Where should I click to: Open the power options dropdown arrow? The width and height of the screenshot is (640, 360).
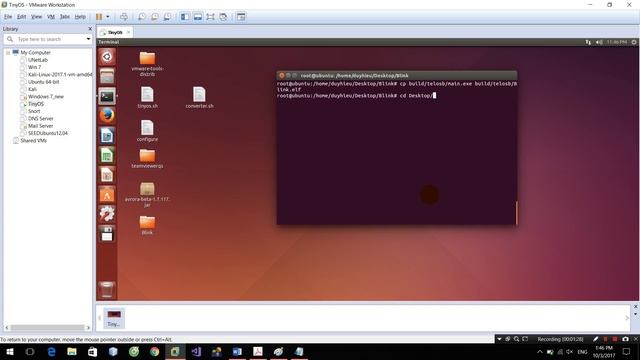108,17
